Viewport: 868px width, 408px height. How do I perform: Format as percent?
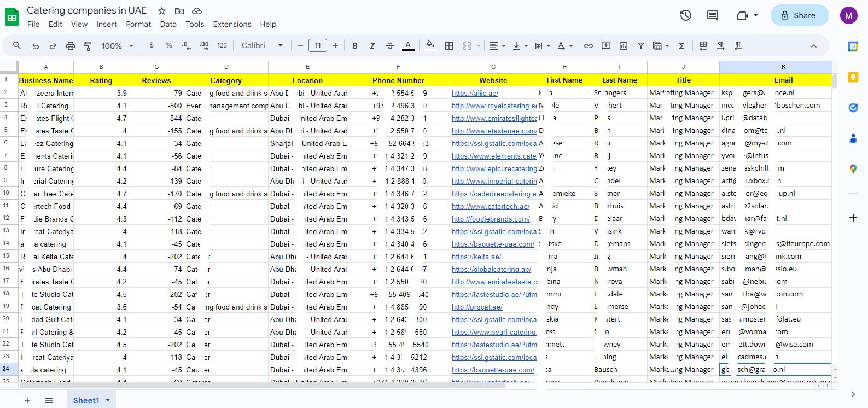point(169,45)
